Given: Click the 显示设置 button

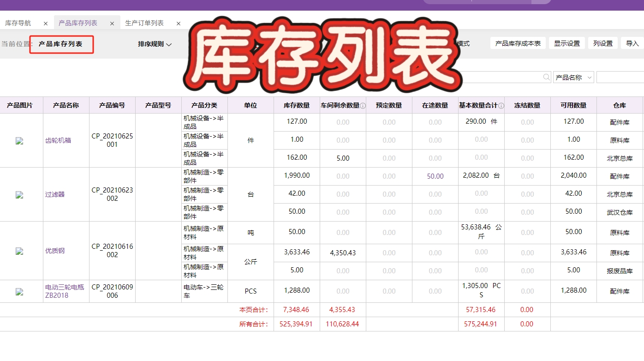Looking at the screenshot, I should [567, 43].
